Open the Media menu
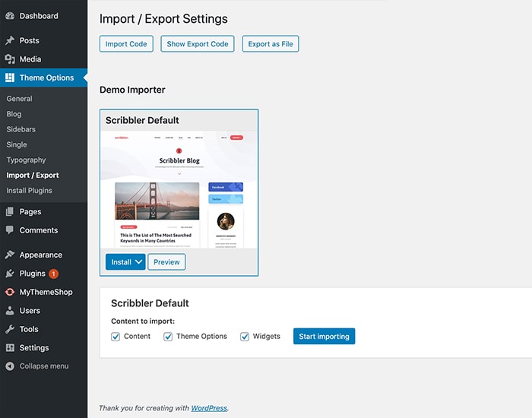Viewport: 532px width, 418px height. (x=44, y=59)
